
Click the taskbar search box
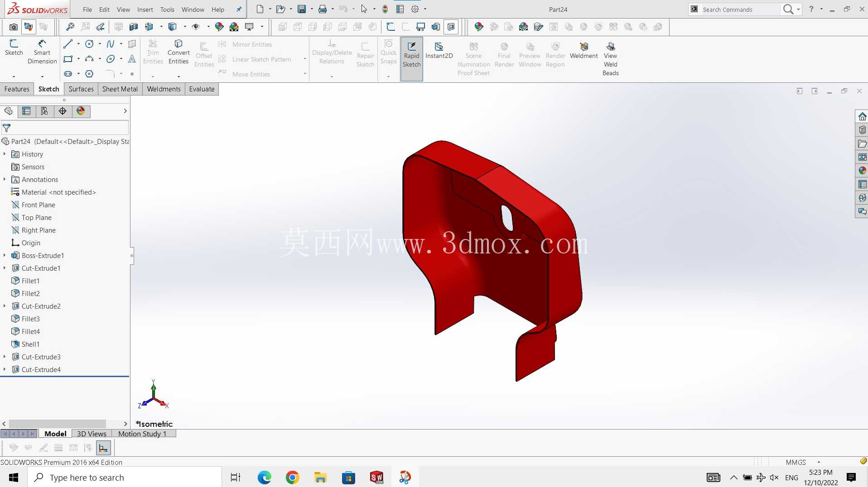click(x=125, y=477)
